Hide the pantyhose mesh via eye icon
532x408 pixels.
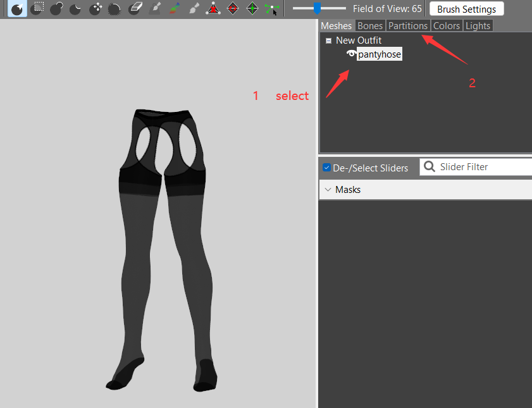click(x=351, y=54)
